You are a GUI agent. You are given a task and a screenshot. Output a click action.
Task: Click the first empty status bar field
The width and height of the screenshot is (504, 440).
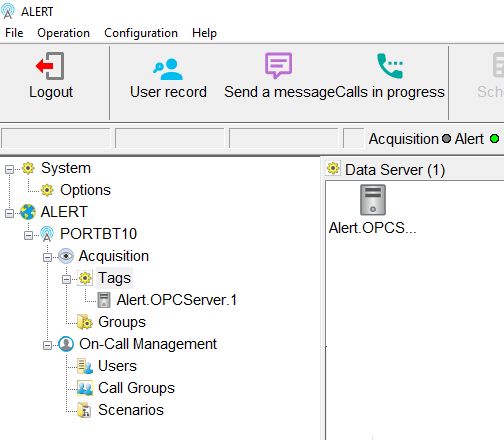56,138
